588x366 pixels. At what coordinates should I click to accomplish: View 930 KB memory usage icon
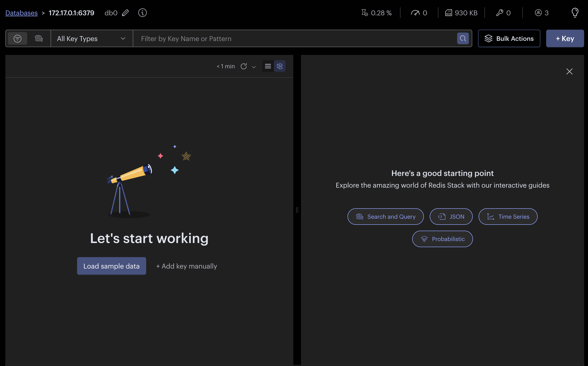[448, 13]
